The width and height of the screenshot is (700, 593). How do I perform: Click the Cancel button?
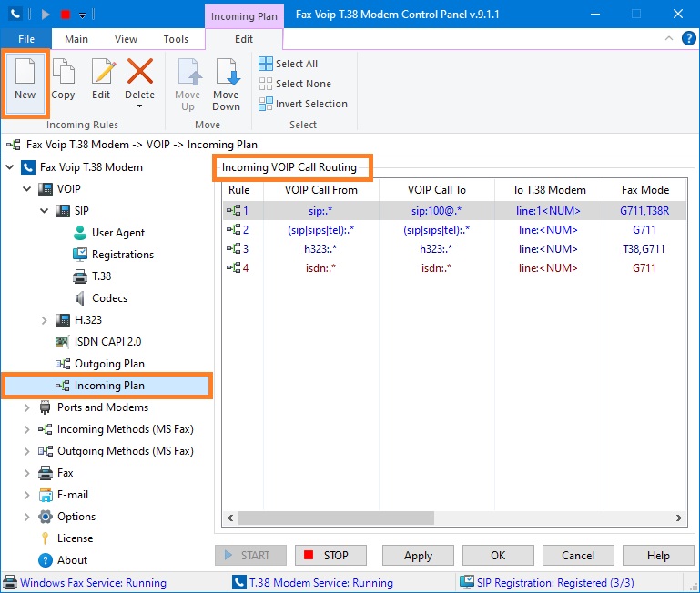578,555
